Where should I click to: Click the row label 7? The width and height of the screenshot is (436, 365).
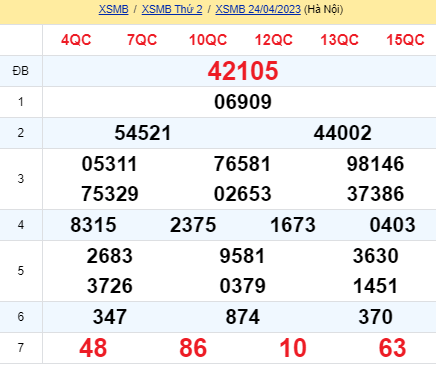point(21,348)
